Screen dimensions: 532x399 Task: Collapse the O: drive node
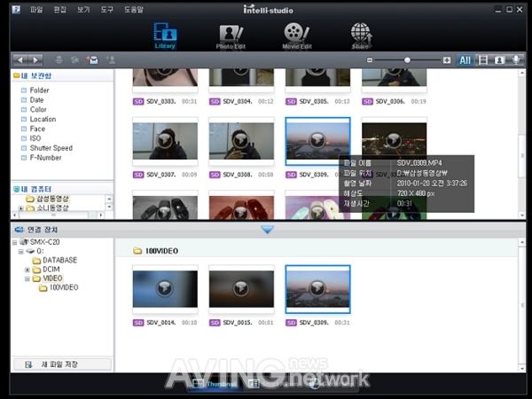[21, 252]
